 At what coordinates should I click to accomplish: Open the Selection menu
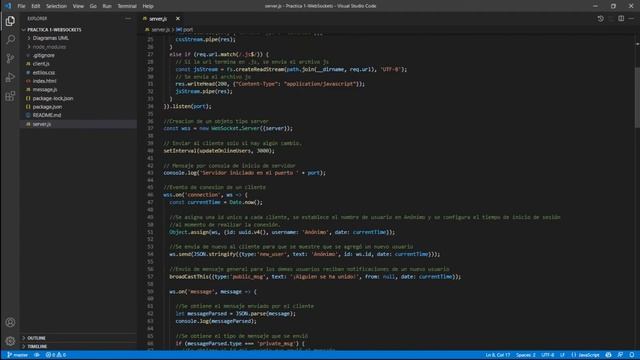56,6
